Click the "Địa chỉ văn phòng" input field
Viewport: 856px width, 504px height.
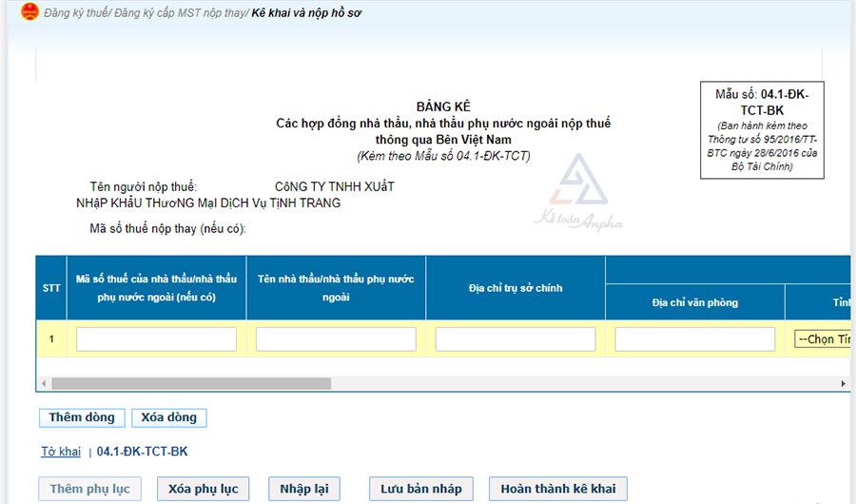pyautogui.click(x=694, y=339)
